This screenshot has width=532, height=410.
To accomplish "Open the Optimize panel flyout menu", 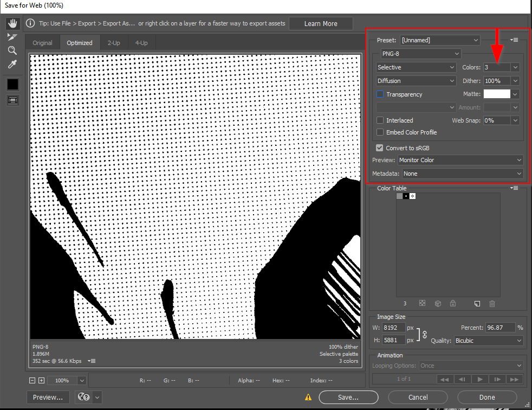I will (515, 40).
